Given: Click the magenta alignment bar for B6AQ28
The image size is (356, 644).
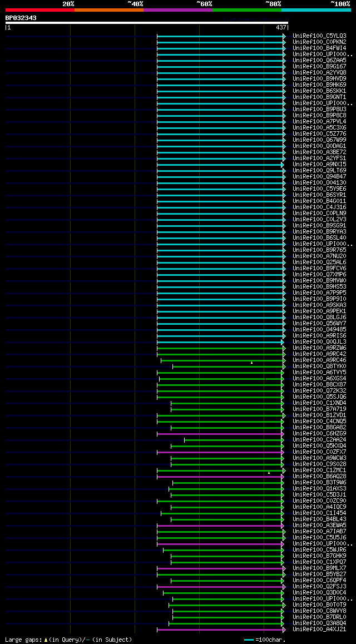Looking at the screenshot, I should click(x=219, y=477).
